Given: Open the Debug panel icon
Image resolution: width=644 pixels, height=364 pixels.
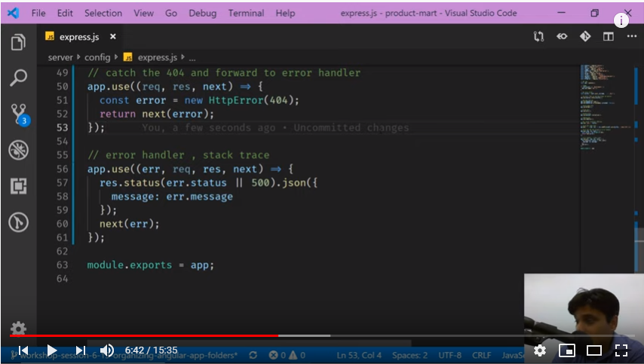Looking at the screenshot, I should coord(18,150).
